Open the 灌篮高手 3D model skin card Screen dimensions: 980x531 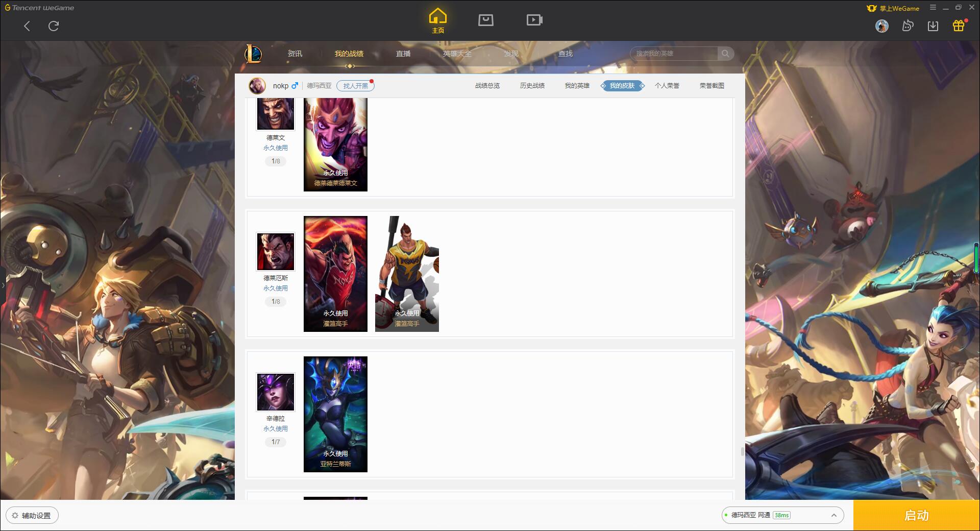click(x=407, y=274)
